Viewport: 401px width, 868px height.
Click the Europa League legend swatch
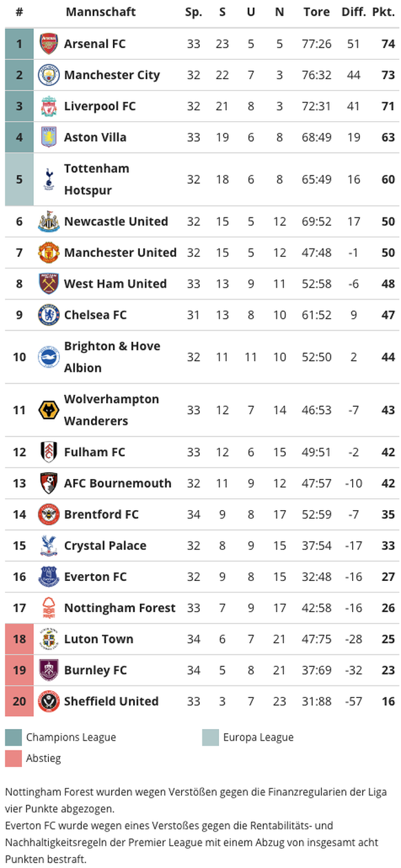coord(210,737)
